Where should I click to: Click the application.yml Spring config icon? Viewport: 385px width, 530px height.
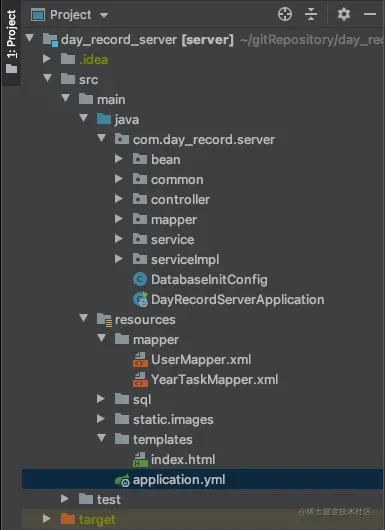(x=122, y=480)
